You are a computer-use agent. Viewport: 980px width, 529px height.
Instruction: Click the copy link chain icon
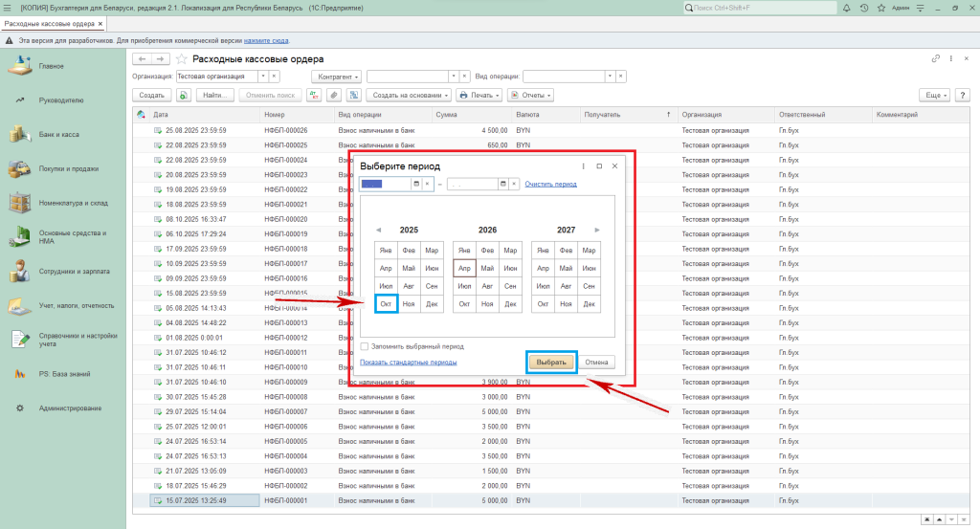935,59
